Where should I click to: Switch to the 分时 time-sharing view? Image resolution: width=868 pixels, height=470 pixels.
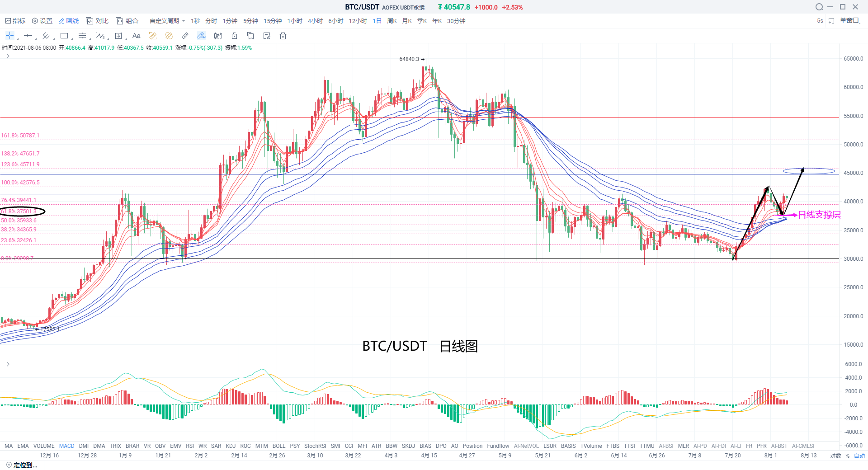click(211, 21)
